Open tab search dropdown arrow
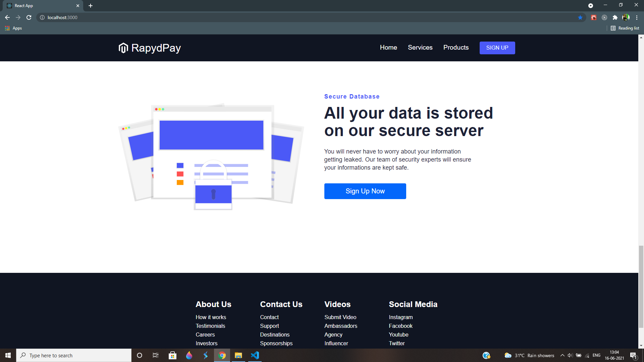Viewport: 644px width, 362px height. [591, 6]
